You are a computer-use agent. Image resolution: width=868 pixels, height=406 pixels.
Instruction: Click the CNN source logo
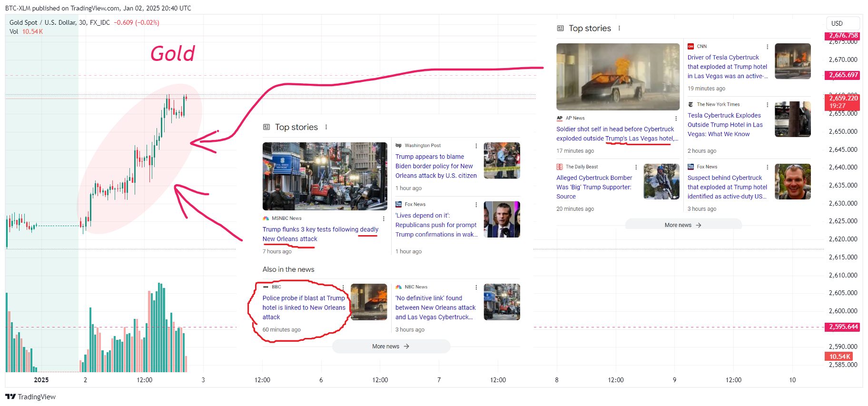click(x=690, y=46)
